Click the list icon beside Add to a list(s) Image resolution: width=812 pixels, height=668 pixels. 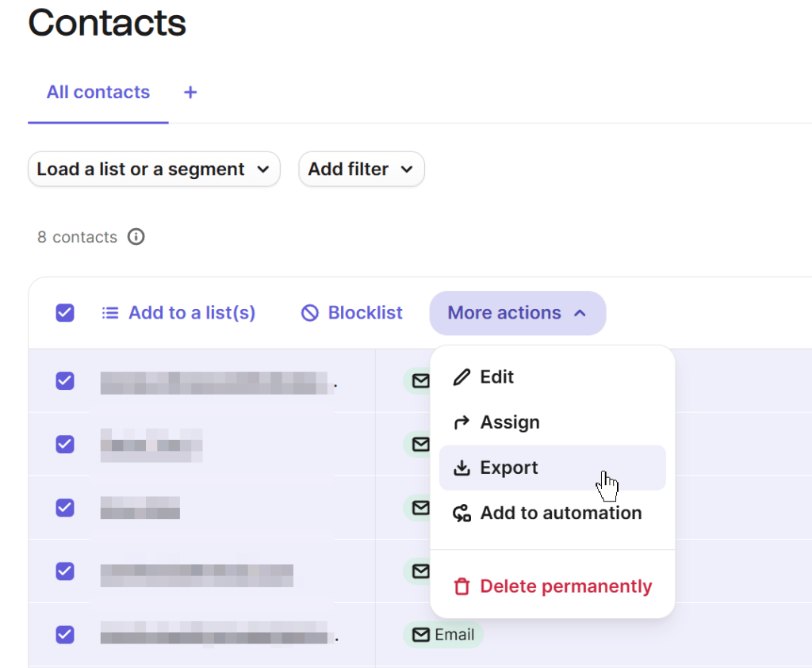point(109,313)
